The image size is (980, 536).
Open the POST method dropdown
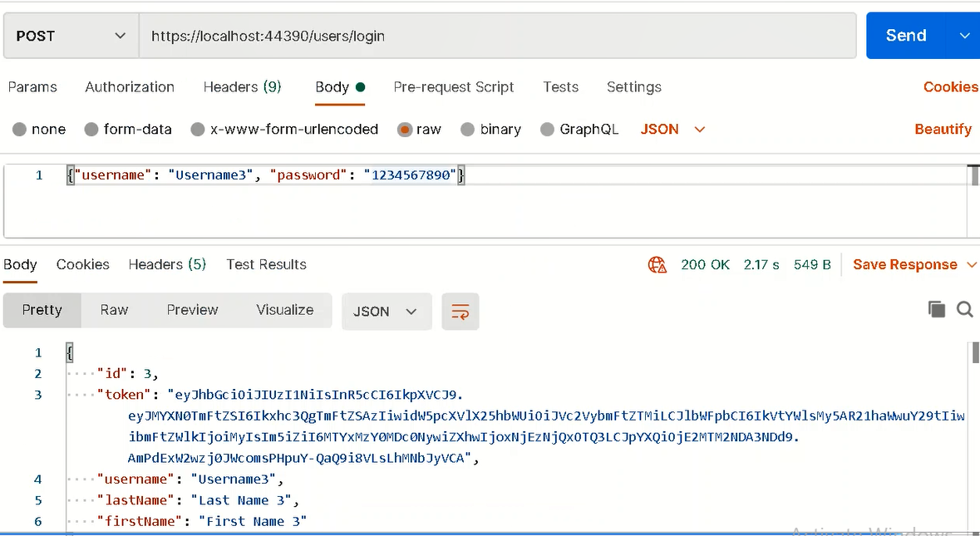coord(71,37)
